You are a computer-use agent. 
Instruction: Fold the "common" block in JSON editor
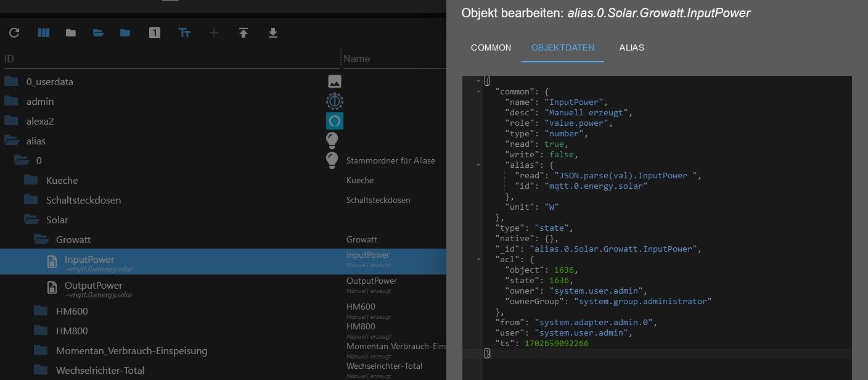pyautogui.click(x=479, y=91)
